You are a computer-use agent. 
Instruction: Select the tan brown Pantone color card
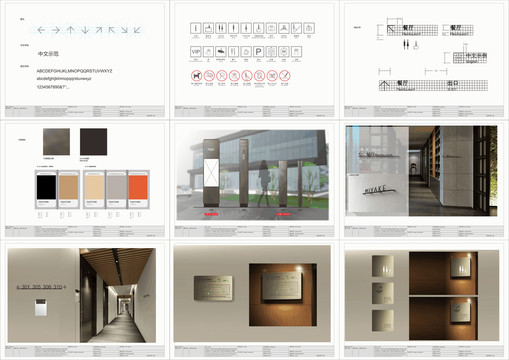pos(68,189)
